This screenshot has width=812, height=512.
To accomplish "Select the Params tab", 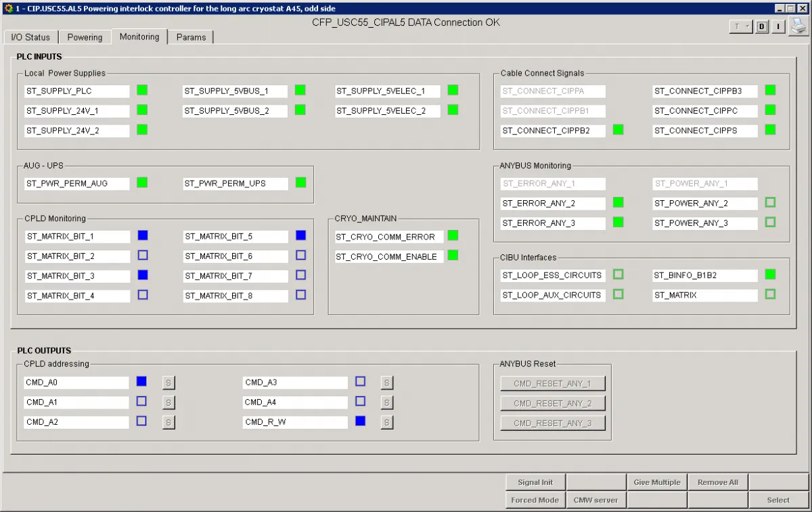I will [191, 37].
